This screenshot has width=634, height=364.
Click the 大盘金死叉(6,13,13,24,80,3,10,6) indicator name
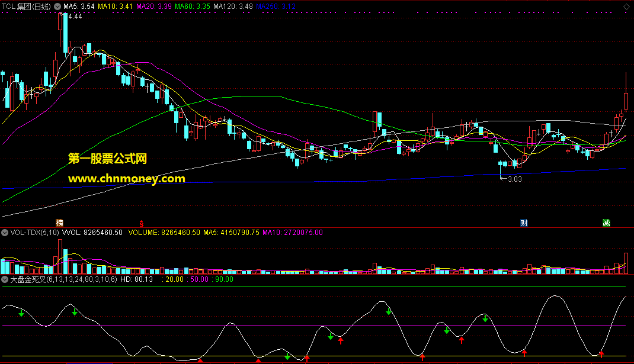point(63,279)
